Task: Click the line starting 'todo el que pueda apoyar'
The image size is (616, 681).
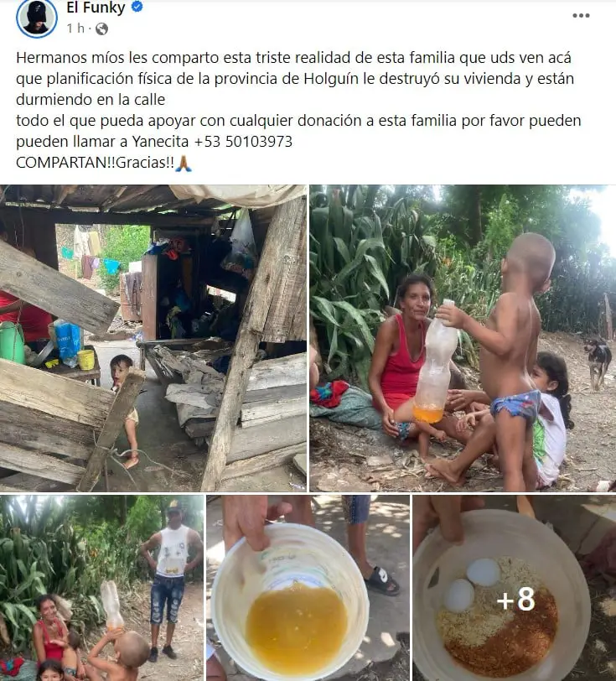Action: tap(298, 121)
